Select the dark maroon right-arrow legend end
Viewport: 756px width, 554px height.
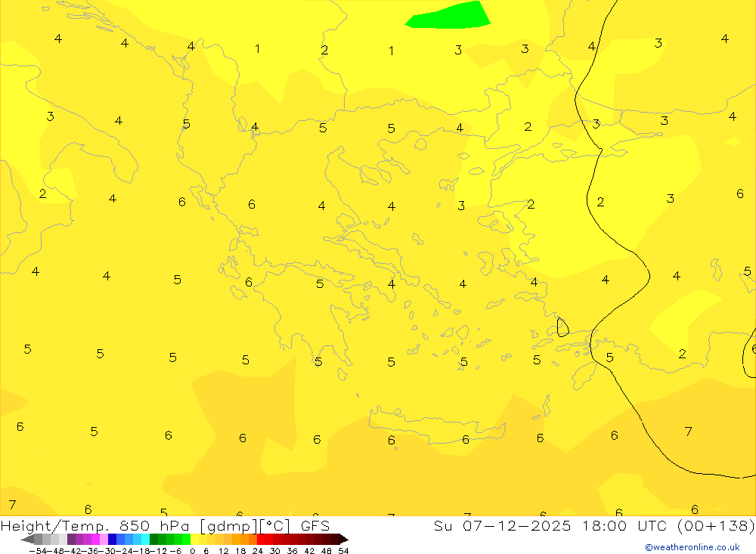(x=344, y=540)
